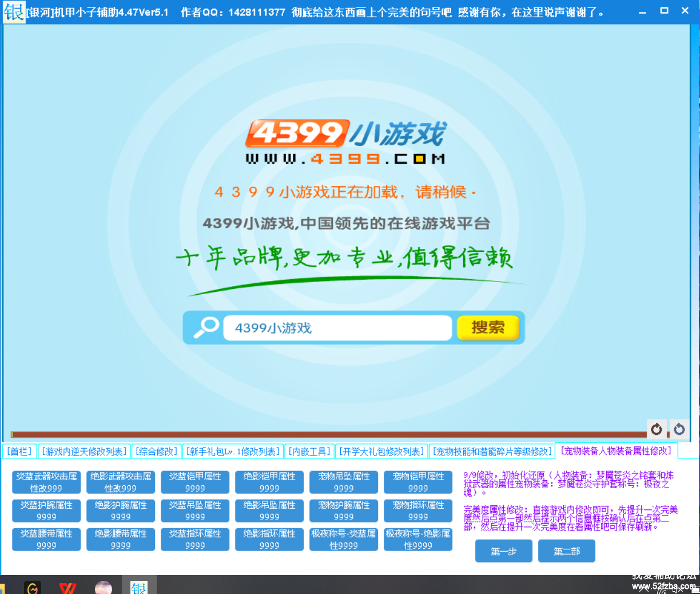700x594 pixels.
Task: Click the 第二部 button
Action: (567, 551)
